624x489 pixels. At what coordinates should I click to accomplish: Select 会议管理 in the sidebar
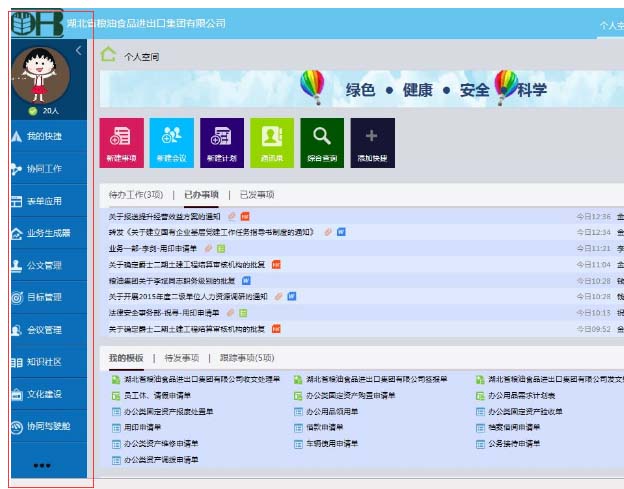pyautogui.click(x=49, y=330)
